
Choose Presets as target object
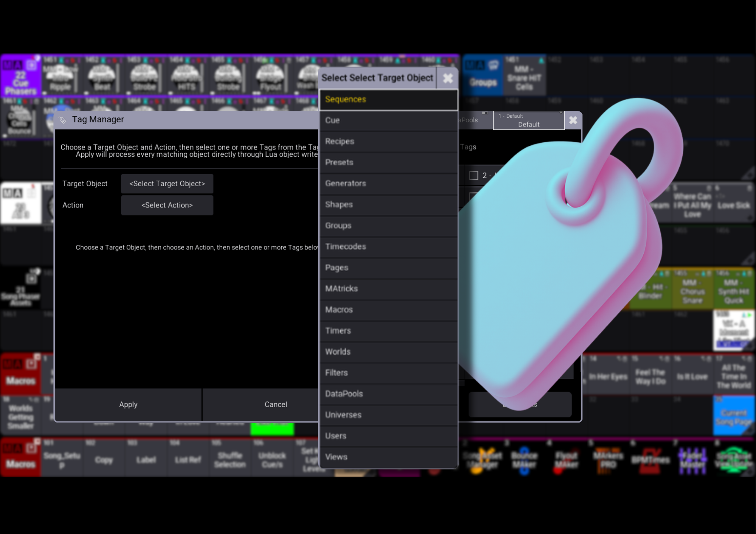pos(388,162)
